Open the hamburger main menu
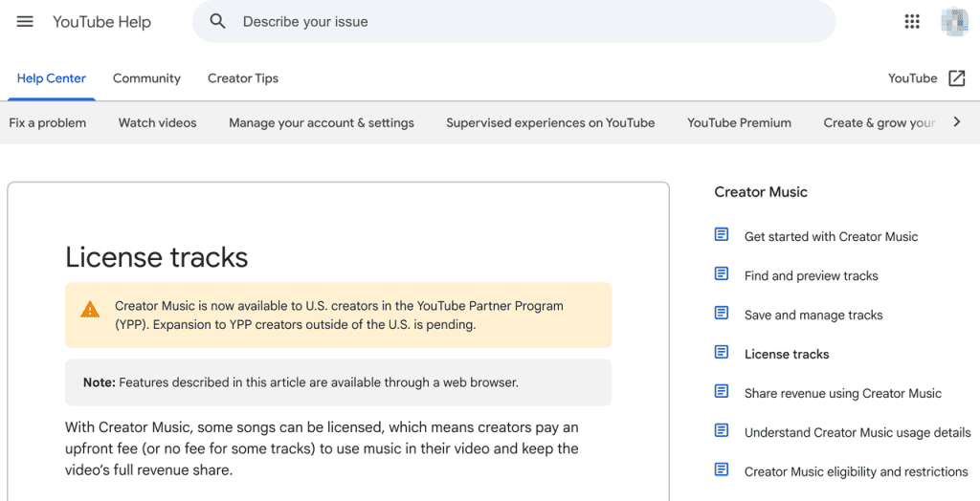Viewport: 980px width, 501px height. (25, 22)
